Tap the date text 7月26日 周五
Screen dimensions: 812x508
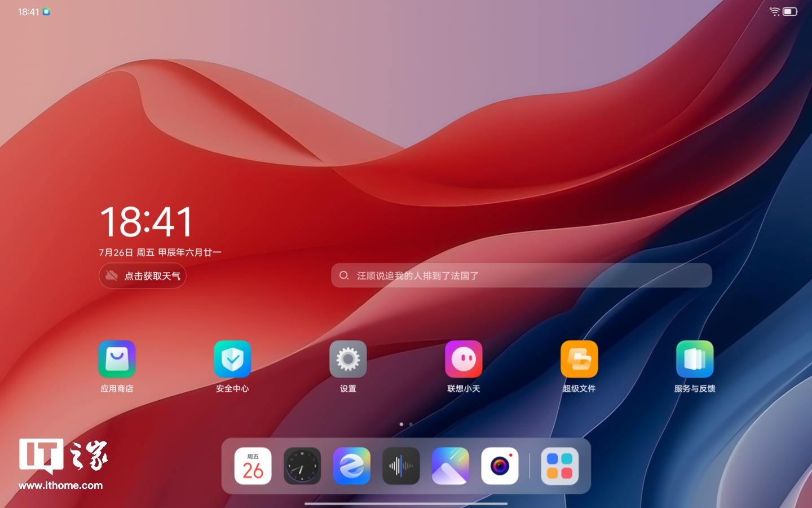point(127,252)
